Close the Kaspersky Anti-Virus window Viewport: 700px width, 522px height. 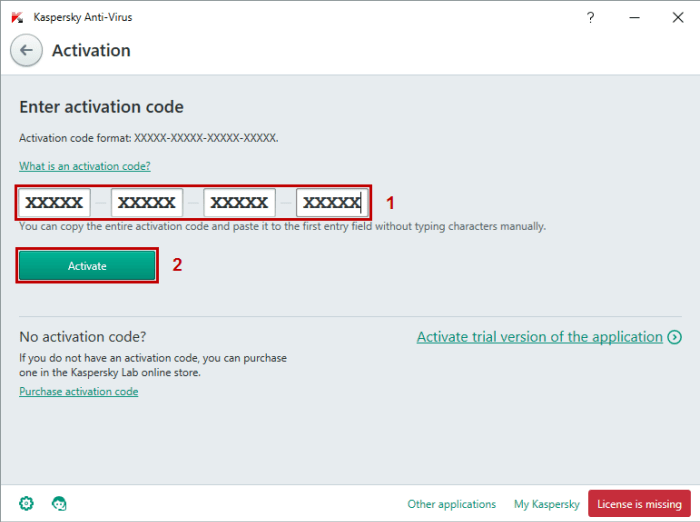click(x=678, y=17)
